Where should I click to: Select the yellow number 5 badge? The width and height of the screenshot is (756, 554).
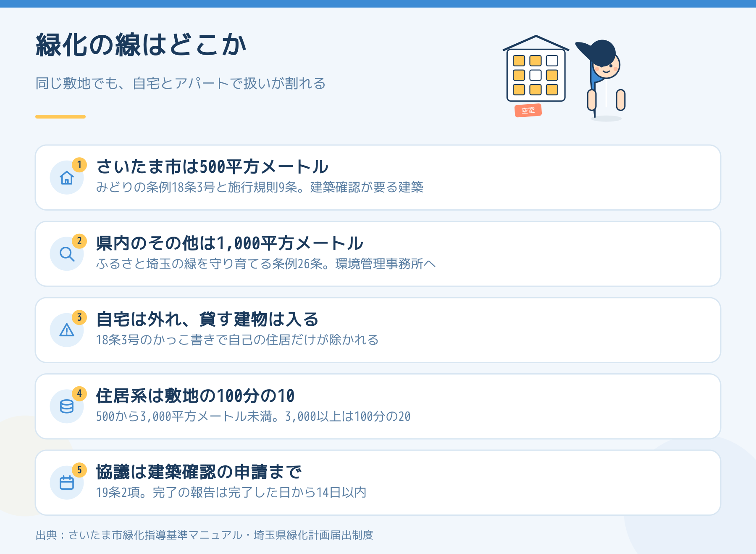79,470
